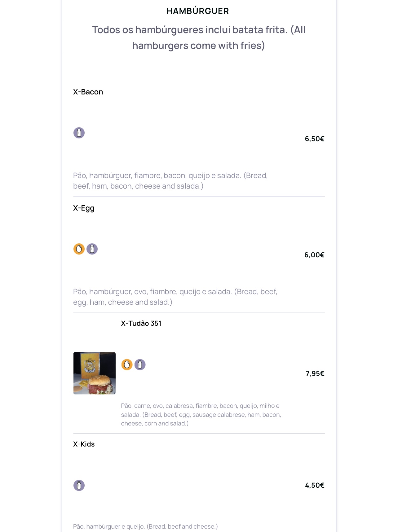Click the egg allergen icon under X-Egg
Screen dimensions: 398x532
(79, 249)
